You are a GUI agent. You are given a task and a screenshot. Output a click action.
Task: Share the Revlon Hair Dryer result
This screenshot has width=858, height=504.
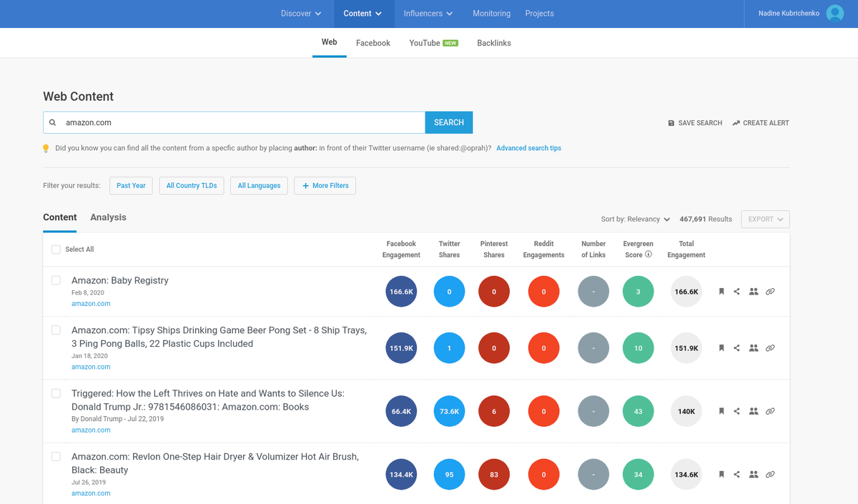pyautogui.click(x=737, y=474)
